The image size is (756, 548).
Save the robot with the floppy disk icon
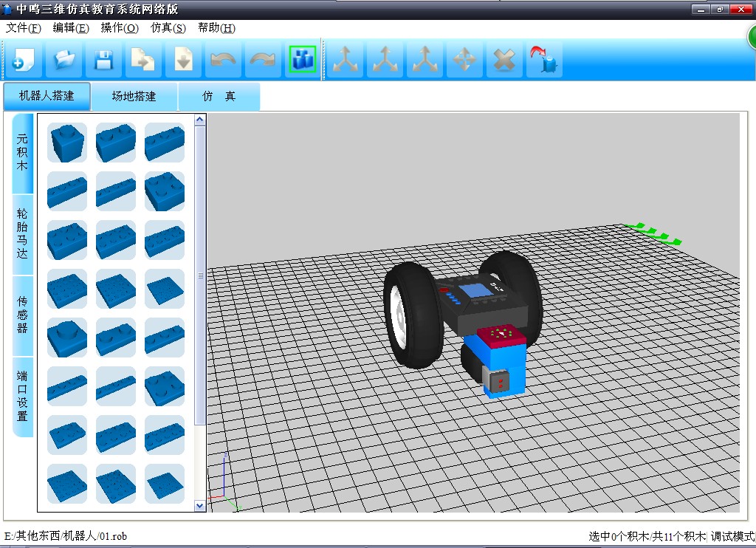click(x=103, y=60)
